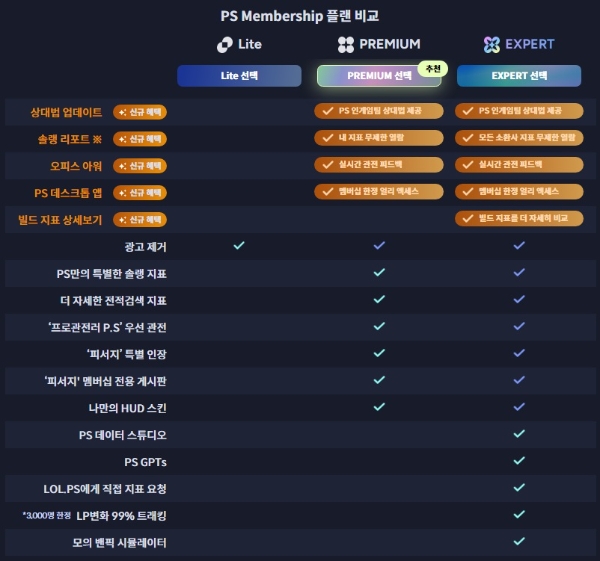
Task: Click the 모든 소환사 지표 무제한 열람 pill
Action: (x=518, y=138)
